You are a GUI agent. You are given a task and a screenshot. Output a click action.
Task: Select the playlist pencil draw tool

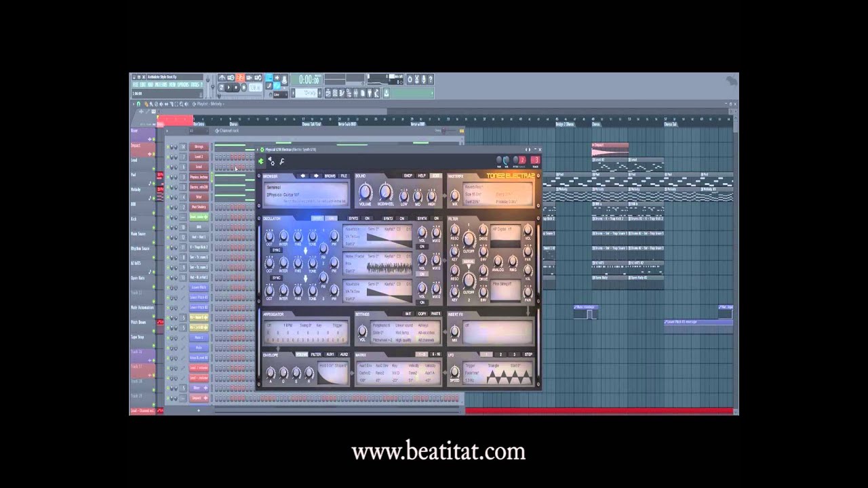point(146,104)
